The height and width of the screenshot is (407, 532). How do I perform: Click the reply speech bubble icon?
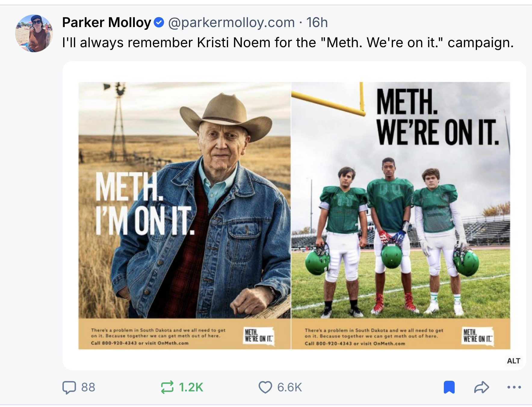point(69,387)
